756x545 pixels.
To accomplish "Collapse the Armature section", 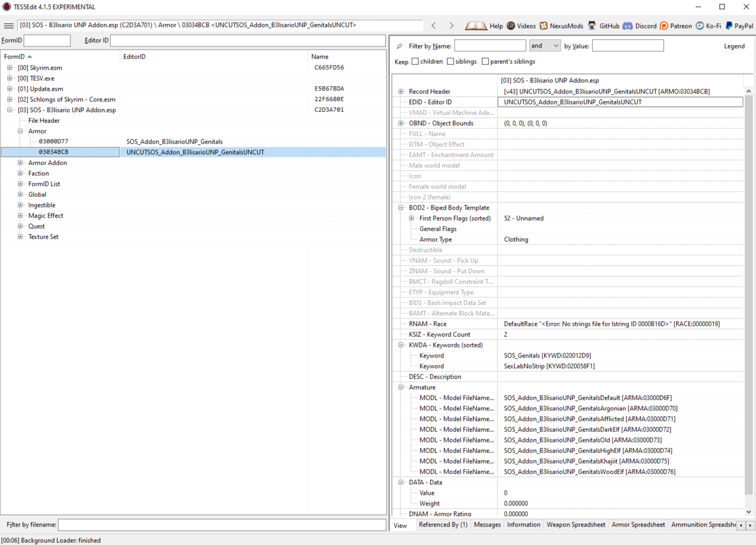I will (x=401, y=387).
